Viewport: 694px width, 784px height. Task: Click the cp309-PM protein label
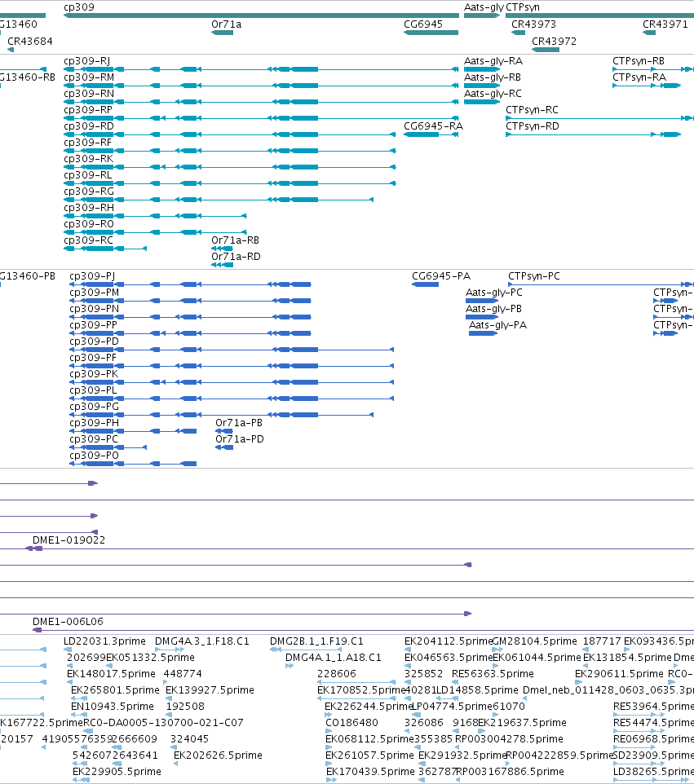pos(94,293)
